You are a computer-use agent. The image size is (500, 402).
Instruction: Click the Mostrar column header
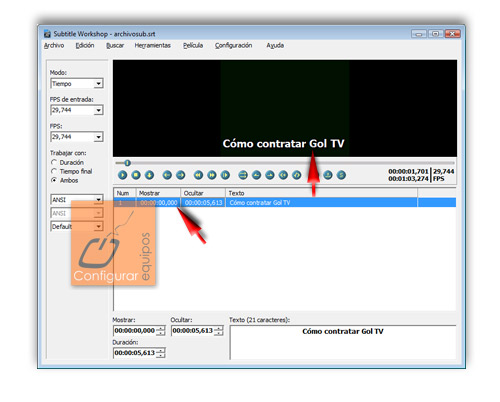[x=158, y=193]
